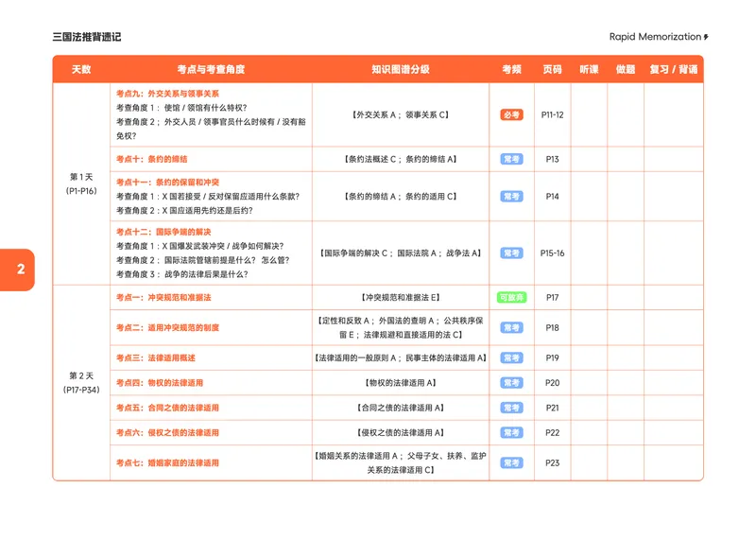The height and width of the screenshot is (540, 756).
Task: Click the cell 【国际争端的解决 C；国际法院 A；战争法 A】
Action: (x=400, y=253)
